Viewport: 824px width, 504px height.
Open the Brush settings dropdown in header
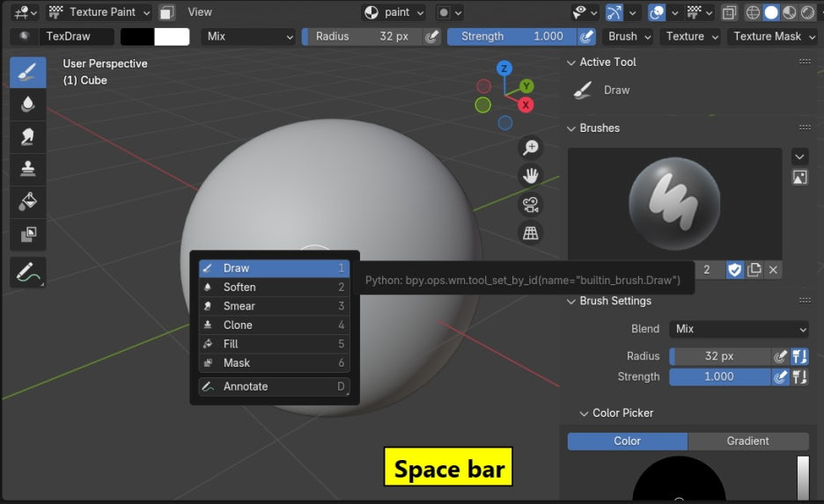(x=629, y=36)
